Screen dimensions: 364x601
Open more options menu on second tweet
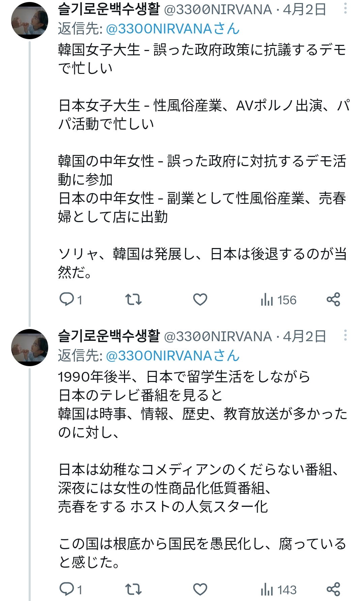(x=345, y=335)
